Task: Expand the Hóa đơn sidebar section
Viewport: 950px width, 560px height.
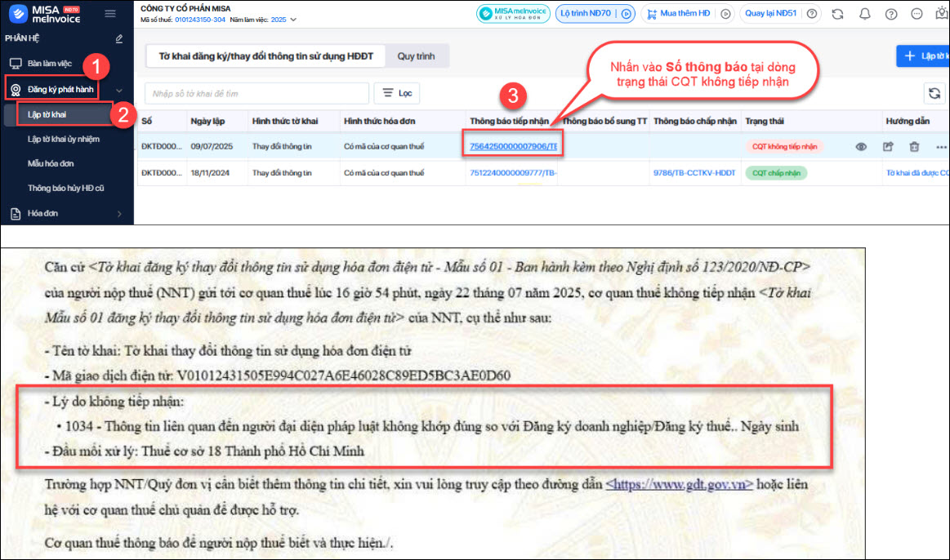Action: 119,214
